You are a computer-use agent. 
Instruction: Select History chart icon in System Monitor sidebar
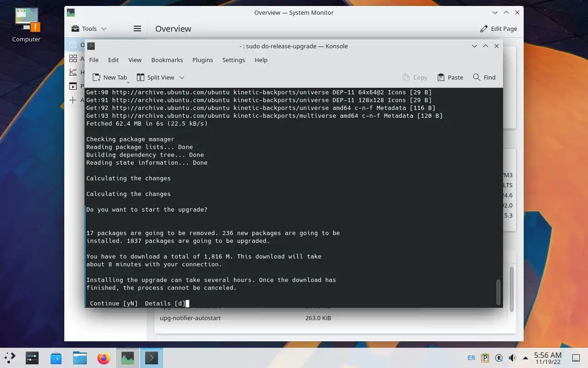[73, 72]
